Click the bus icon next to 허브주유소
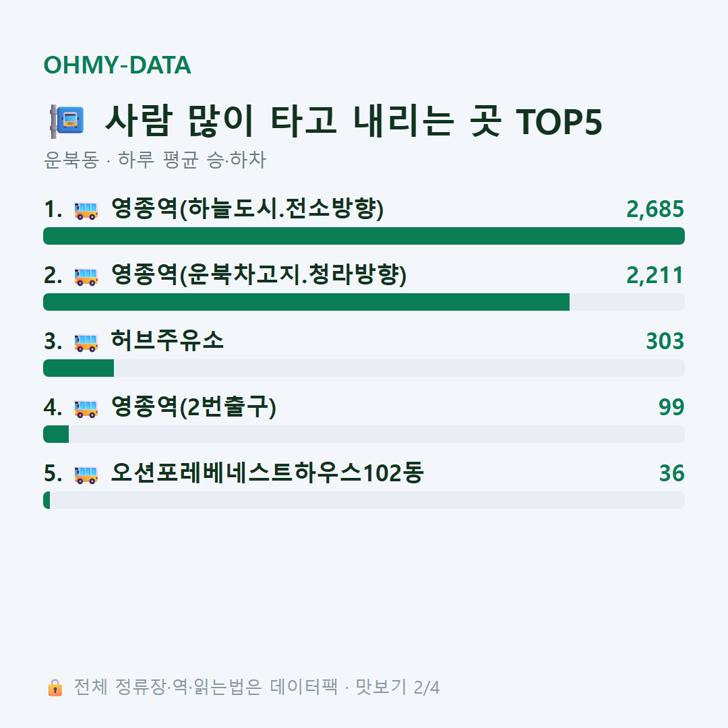Screen dimensions: 728x728 click(86, 342)
